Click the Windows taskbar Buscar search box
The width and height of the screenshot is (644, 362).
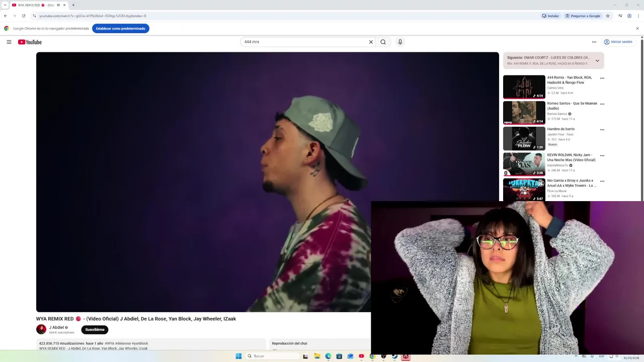tap(272, 356)
